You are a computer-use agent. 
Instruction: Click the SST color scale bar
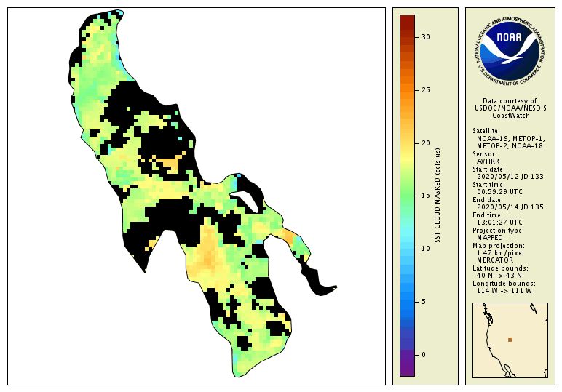pyautogui.click(x=407, y=196)
